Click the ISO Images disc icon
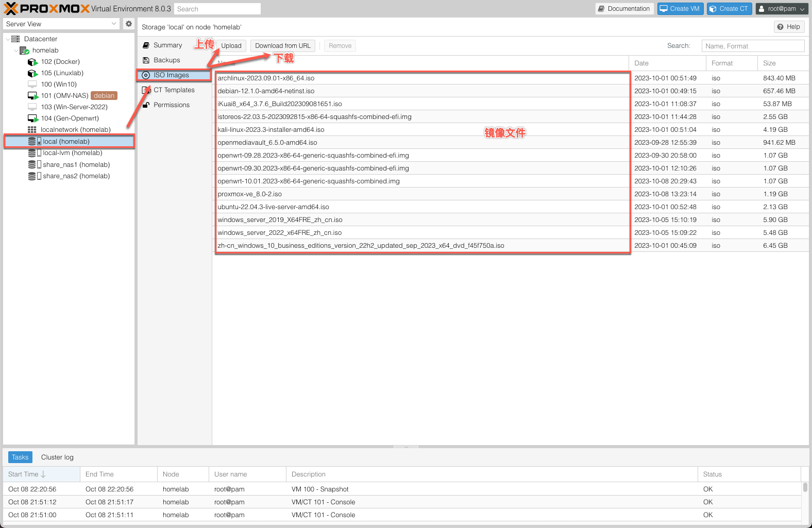Viewport: 812px width, 528px height. pos(146,75)
